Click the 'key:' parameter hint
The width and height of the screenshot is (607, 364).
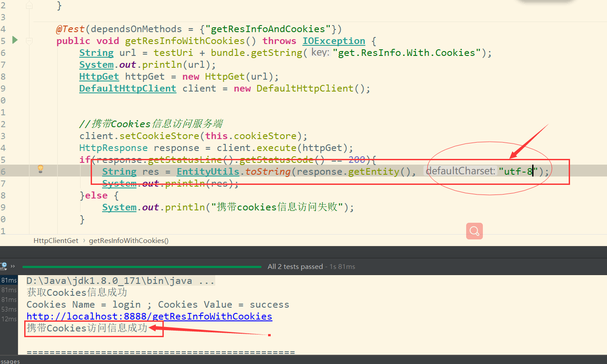(320, 52)
